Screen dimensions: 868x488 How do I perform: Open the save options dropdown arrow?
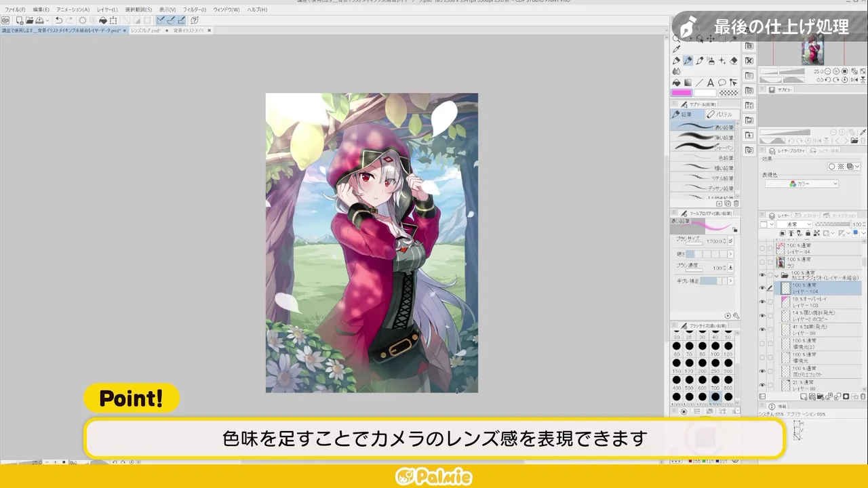point(47,20)
